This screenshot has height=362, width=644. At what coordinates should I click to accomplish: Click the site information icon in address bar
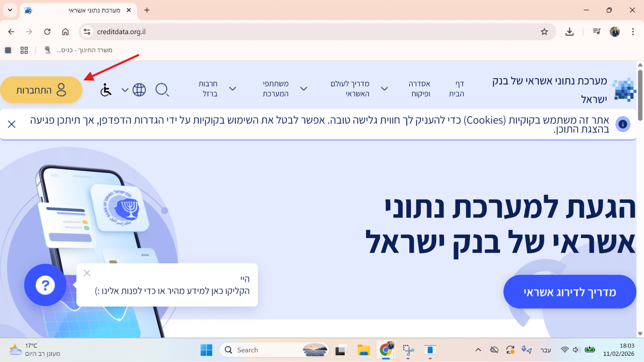point(87,32)
